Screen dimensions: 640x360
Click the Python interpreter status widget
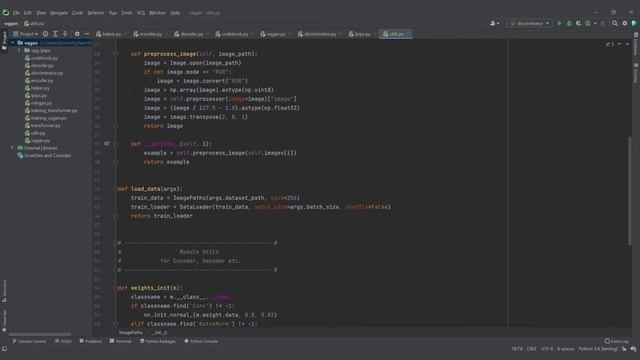click(598, 349)
